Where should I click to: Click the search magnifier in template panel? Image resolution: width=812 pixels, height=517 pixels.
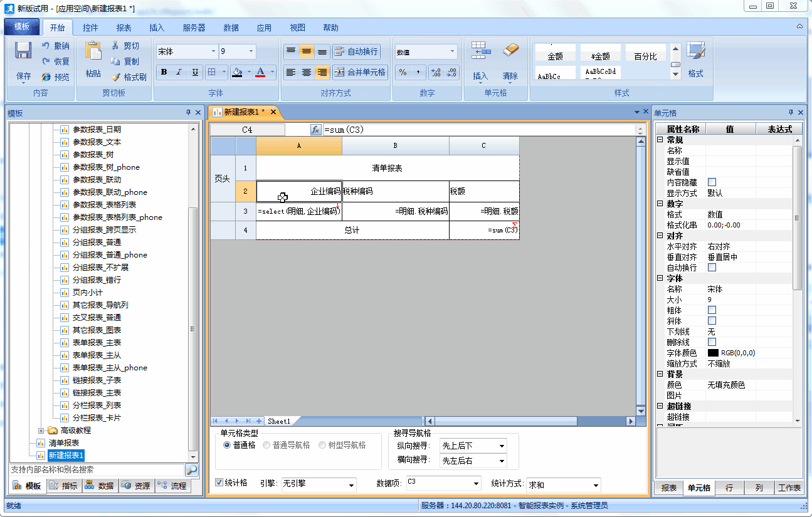point(191,469)
